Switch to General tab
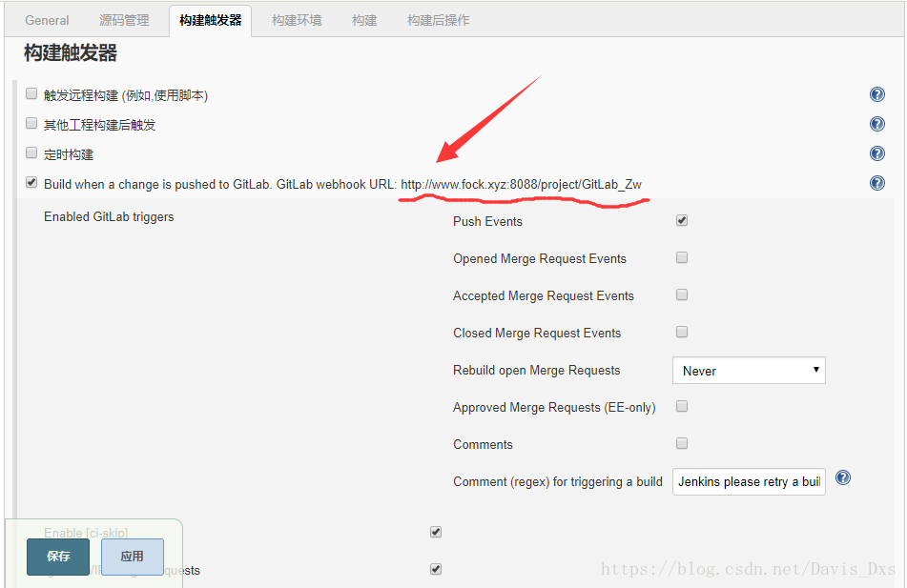This screenshot has height=588, width=907. [x=47, y=20]
